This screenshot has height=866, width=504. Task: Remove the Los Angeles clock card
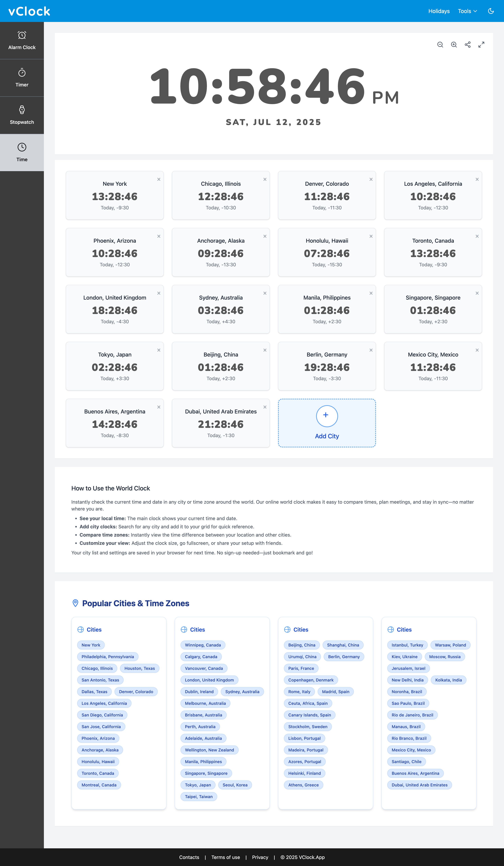click(477, 179)
